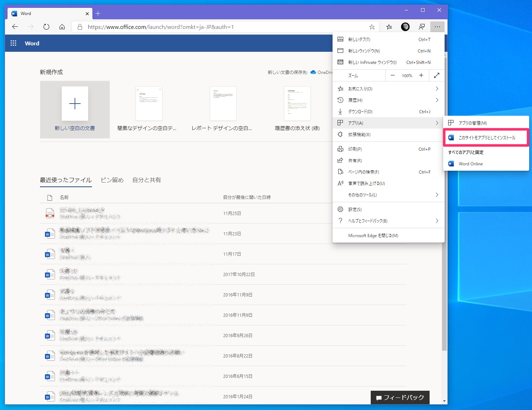The height and width of the screenshot is (410, 532).
Task: Open ダウンロード(D) from the menu
Action: [389, 111]
